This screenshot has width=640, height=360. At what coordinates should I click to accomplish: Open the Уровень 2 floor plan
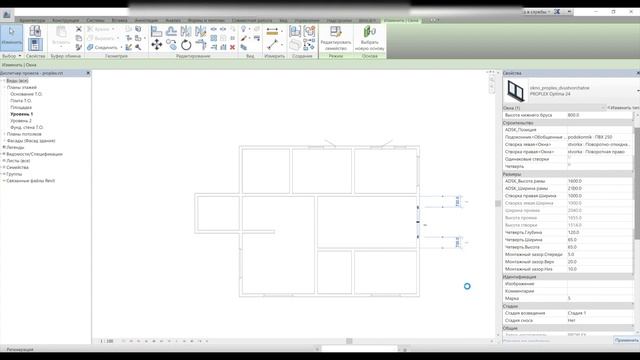pyautogui.click(x=21, y=121)
